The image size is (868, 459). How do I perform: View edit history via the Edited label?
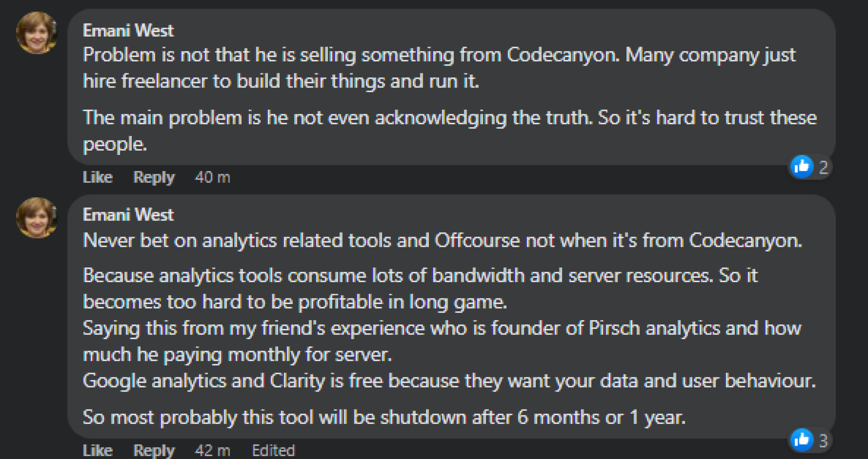273,450
